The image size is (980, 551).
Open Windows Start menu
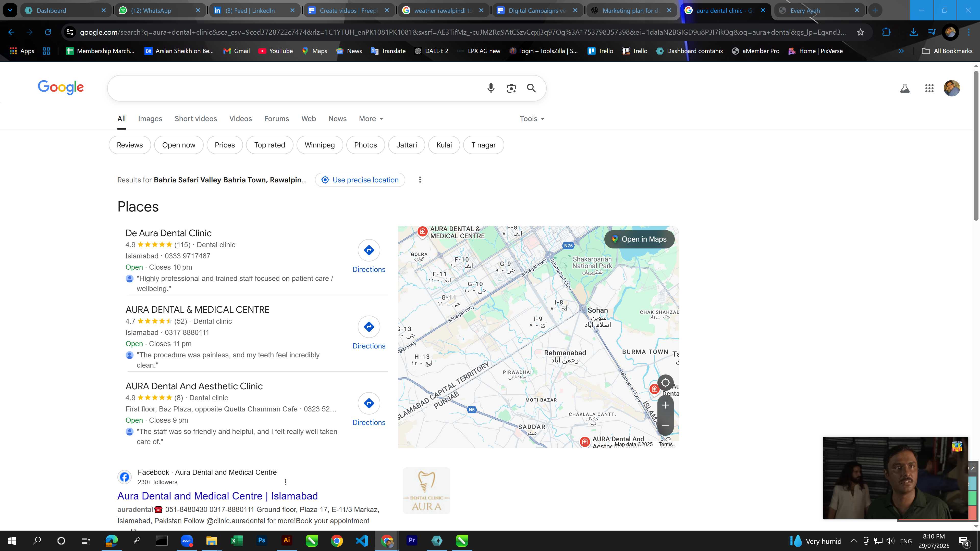[12, 540]
